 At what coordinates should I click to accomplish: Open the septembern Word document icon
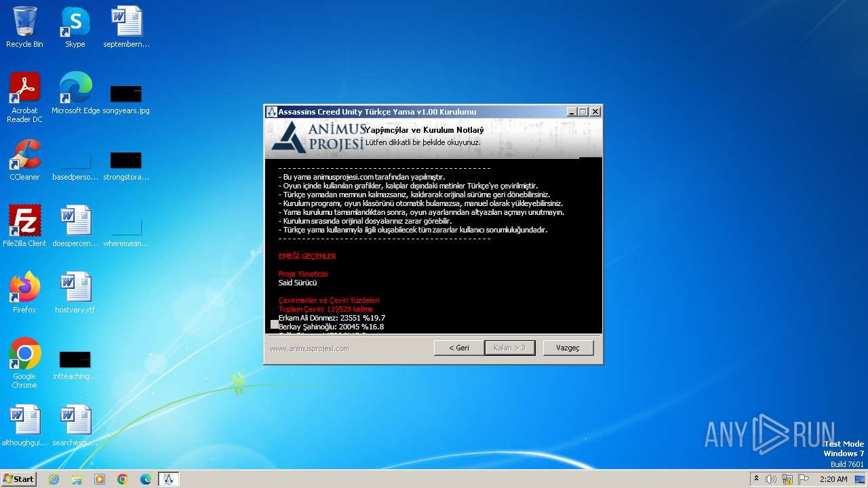126,27
